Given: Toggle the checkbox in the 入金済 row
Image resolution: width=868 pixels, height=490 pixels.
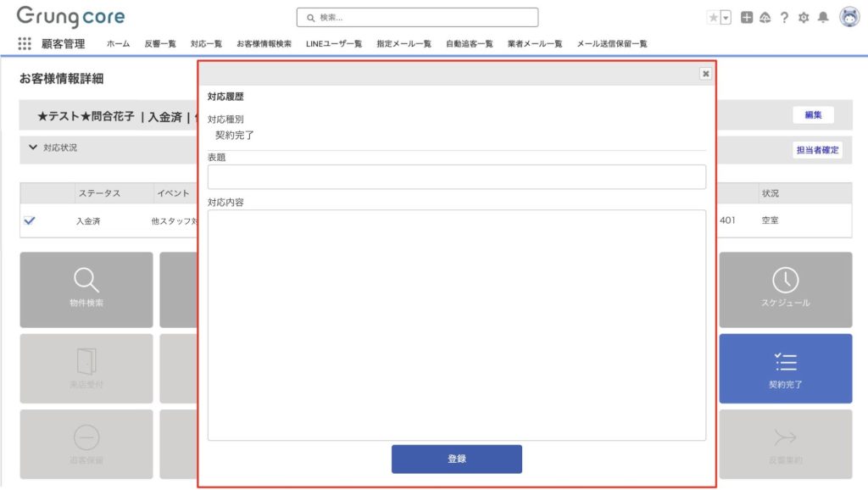Looking at the screenshot, I should tap(30, 220).
